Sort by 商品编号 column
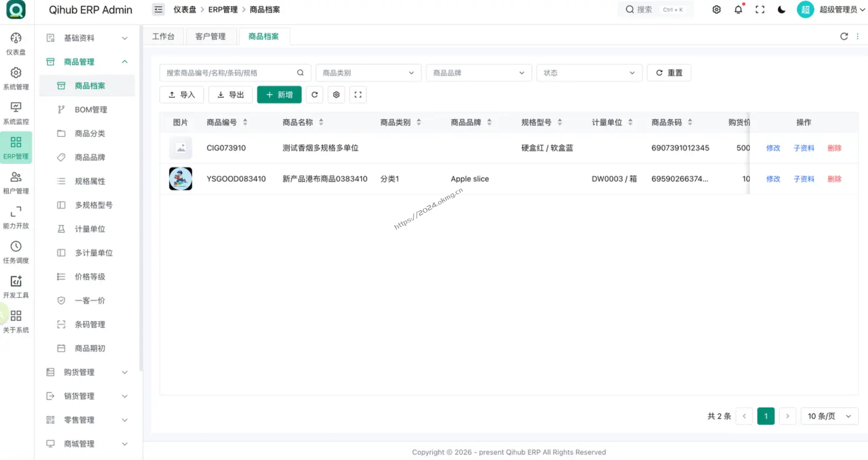The width and height of the screenshot is (868, 460). pyautogui.click(x=245, y=122)
